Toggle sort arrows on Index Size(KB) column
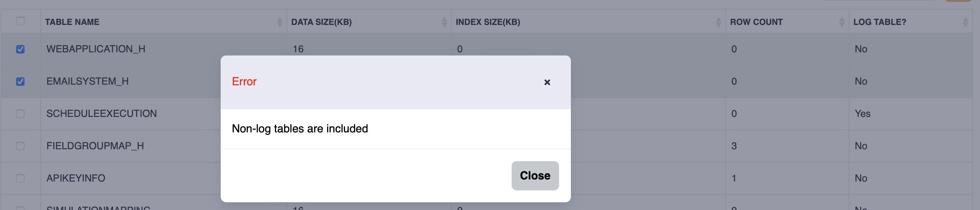 coord(718,22)
